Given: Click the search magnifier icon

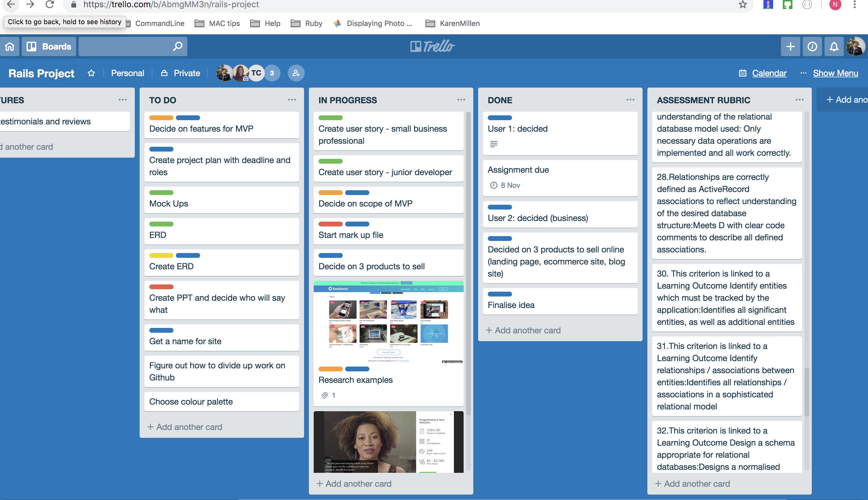Looking at the screenshot, I should point(177,46).
